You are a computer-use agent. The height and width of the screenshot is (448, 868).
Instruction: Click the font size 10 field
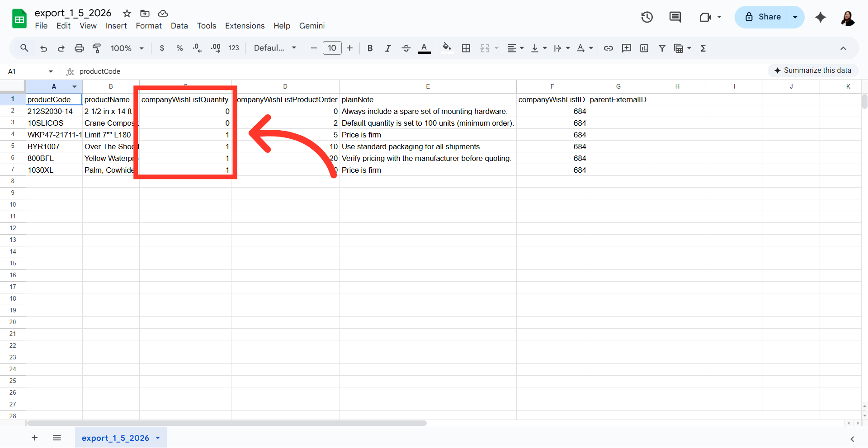332,48
